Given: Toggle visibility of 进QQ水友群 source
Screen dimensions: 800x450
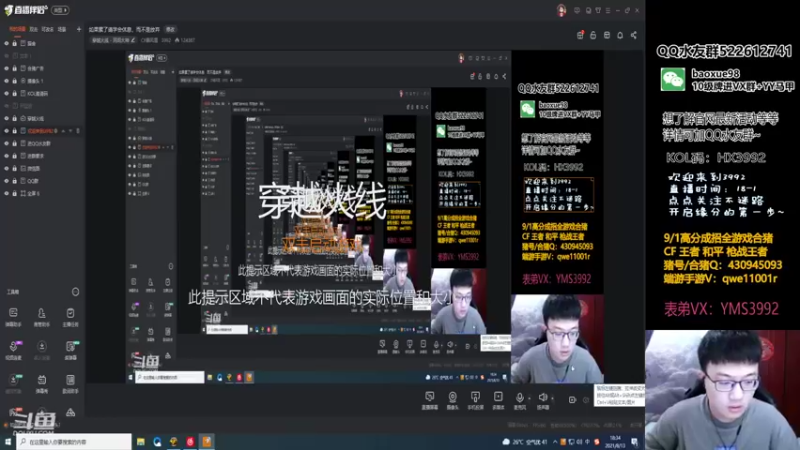Looking at the screenshot, I should click(7, 143).
